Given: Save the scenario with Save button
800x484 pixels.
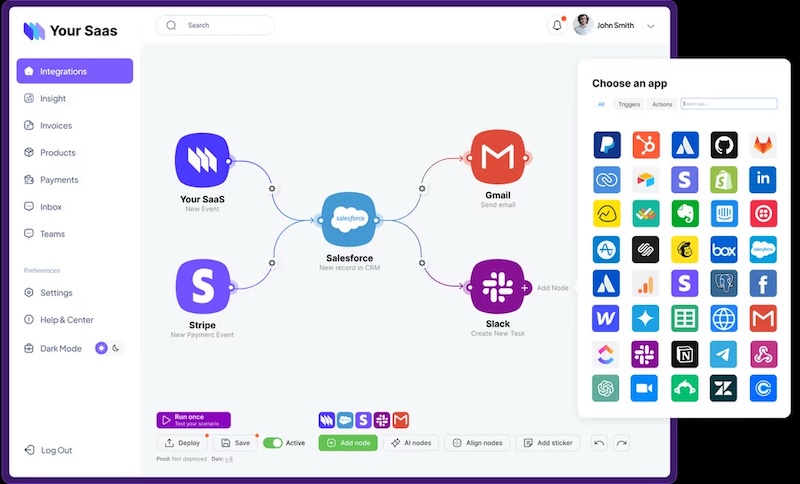Looking at the screenshot, I should point(236,443).
